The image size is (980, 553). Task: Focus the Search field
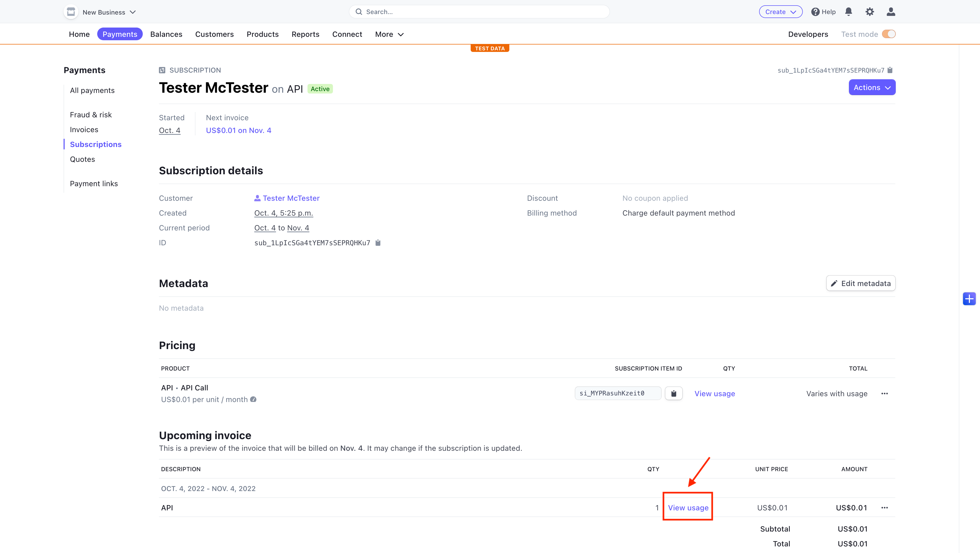click(x=479, y=12)
